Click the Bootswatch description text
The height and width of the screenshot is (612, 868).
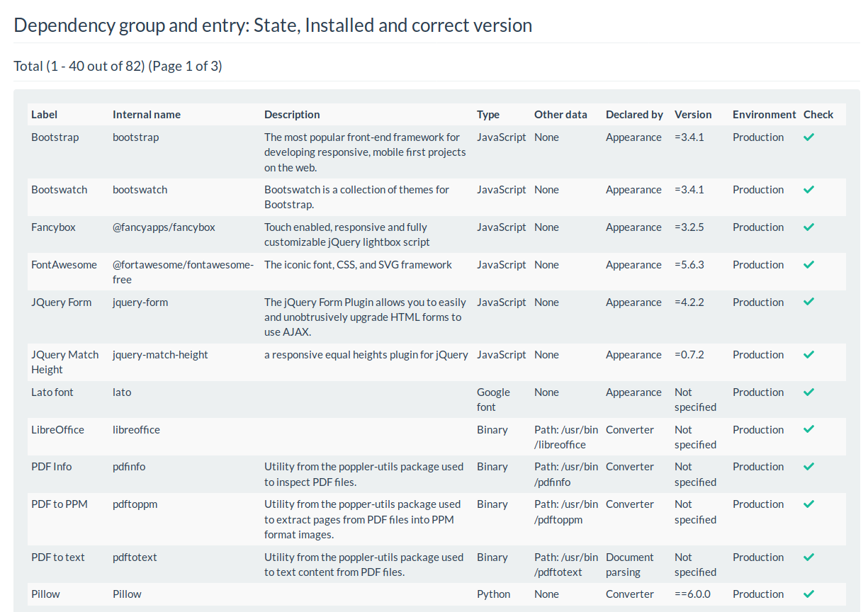[x=356, y=197]
